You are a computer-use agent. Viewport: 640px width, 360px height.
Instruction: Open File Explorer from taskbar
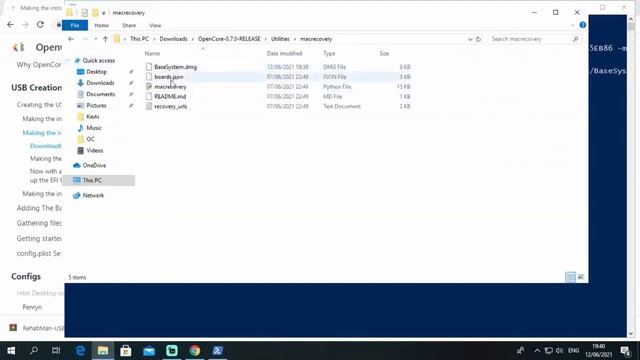point(103,351)
